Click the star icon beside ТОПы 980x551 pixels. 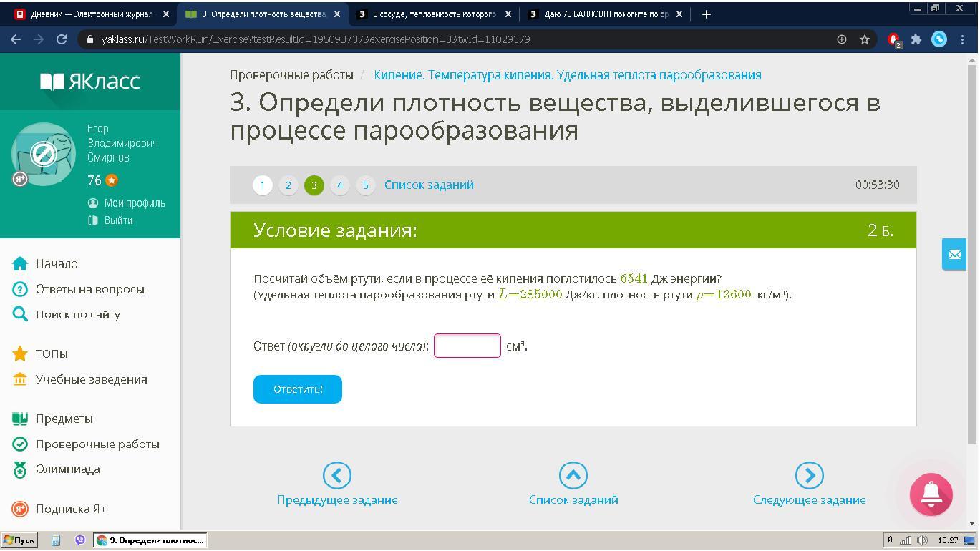[x=20, y=353]
